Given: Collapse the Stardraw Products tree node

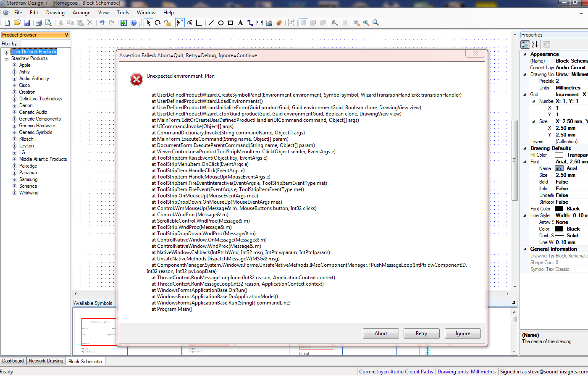Looking at the screenshot, I should pyautogui.click(x=7, y=58).
